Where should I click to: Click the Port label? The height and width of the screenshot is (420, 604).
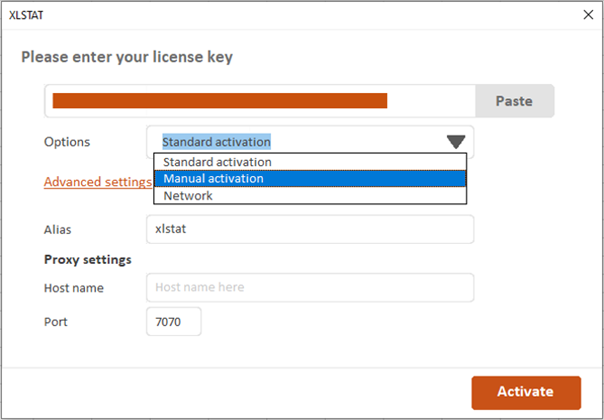(x=56, y=322)
